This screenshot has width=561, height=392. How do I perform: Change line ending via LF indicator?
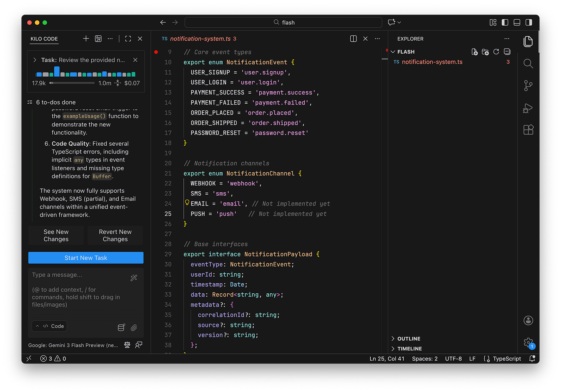point(472,358)
